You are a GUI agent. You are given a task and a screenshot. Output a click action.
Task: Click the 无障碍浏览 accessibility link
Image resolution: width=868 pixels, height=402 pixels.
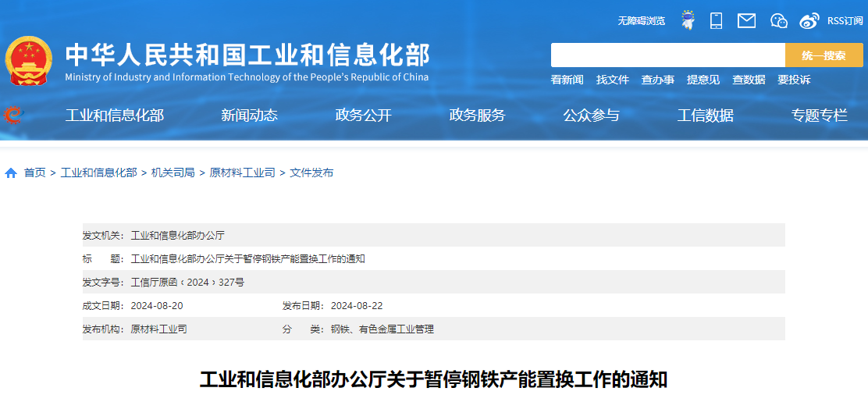641,21
